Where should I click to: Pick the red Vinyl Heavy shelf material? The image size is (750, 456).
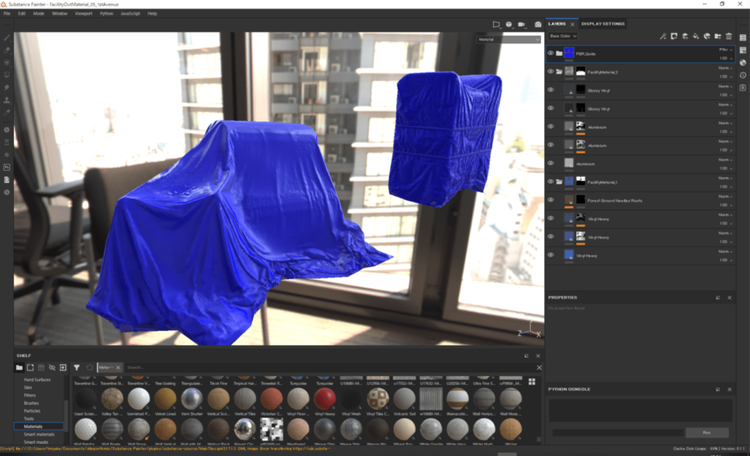coord(325,398)
